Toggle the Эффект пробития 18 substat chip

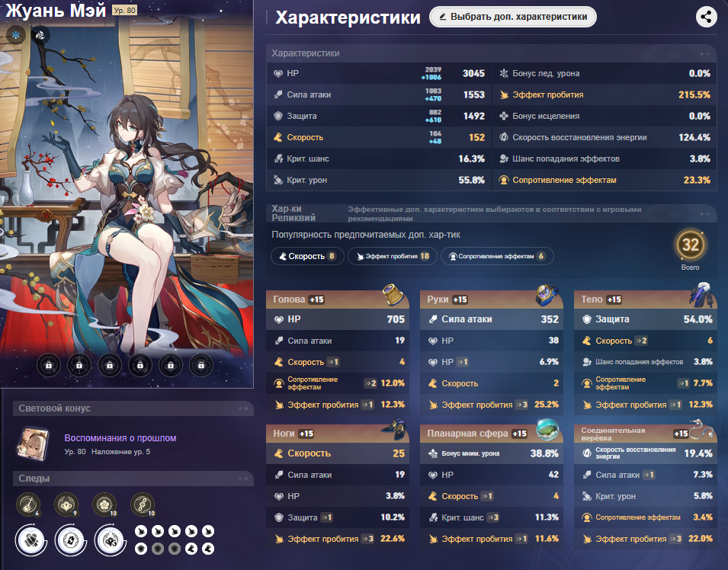coord(393,256)
